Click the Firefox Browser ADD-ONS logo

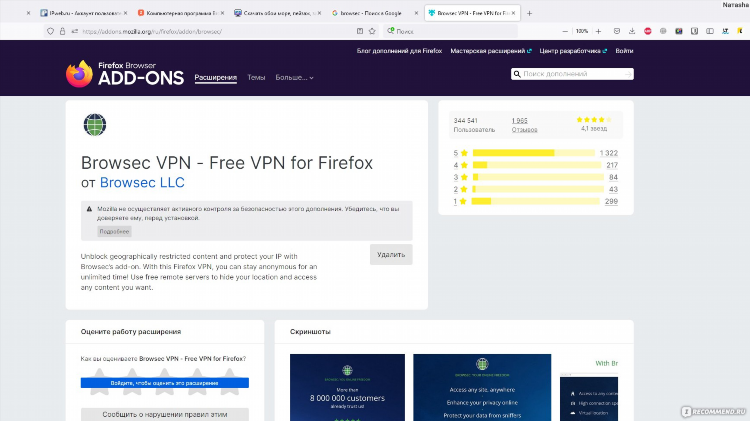(125, 73)
